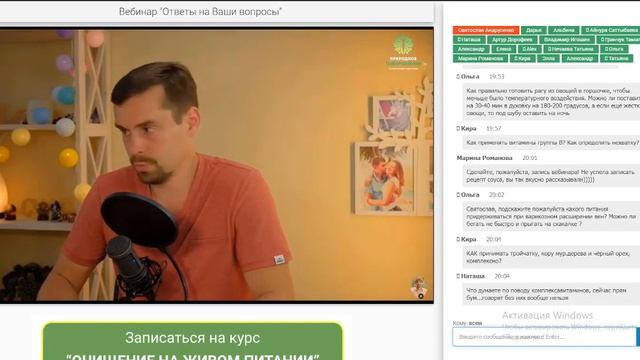Select the Наташа participant chip
Image resolution: width=640 pixels, height=360 pixels.
469,40
